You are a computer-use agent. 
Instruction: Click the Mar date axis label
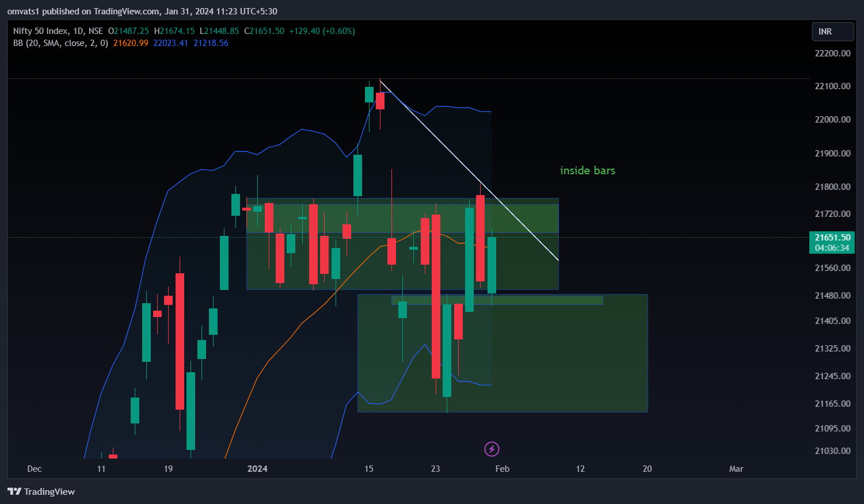[x=736, y=468]
